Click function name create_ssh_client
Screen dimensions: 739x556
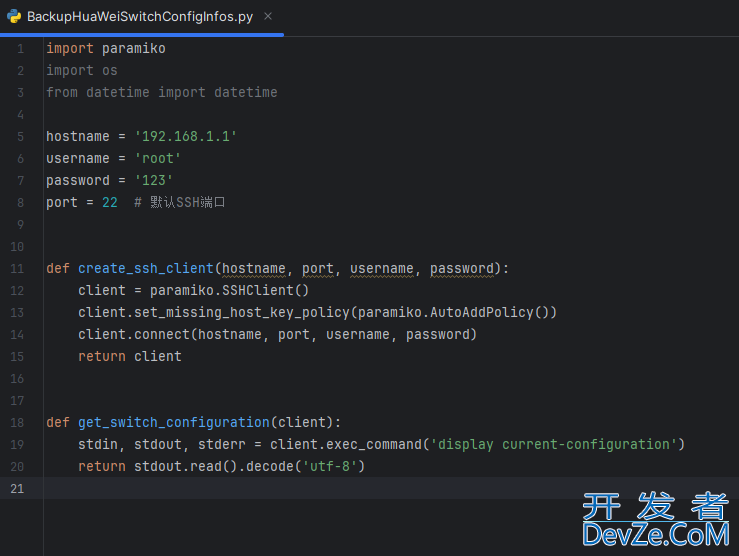tap(146, 269)
